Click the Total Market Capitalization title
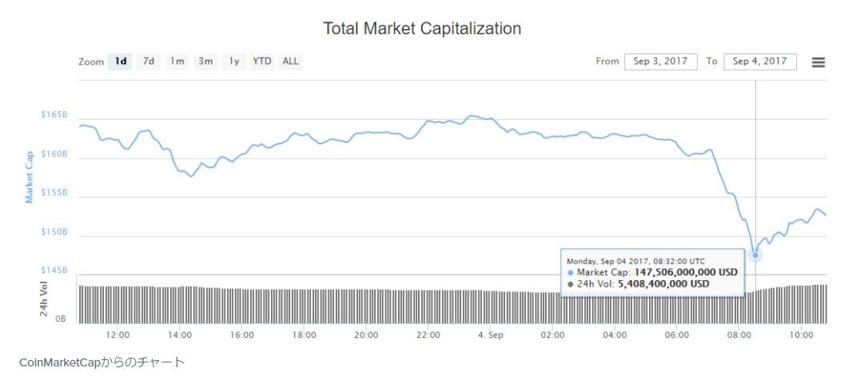Screen dimensions: 868x384 pos(422,29)
